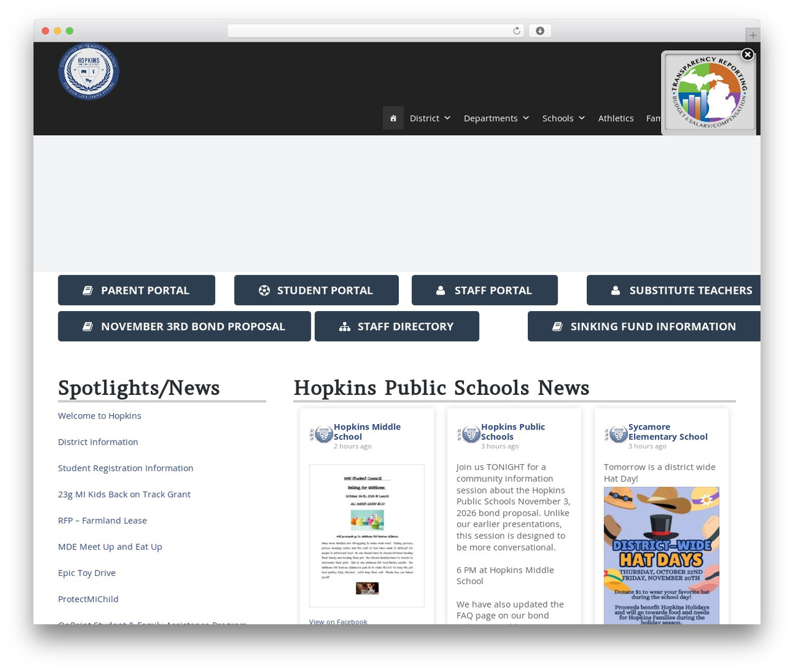The height and width of the screenshot is (672, 794).
Task: Click the browser downloads icon
Action: pyautogui.click(x=540, y=31)
